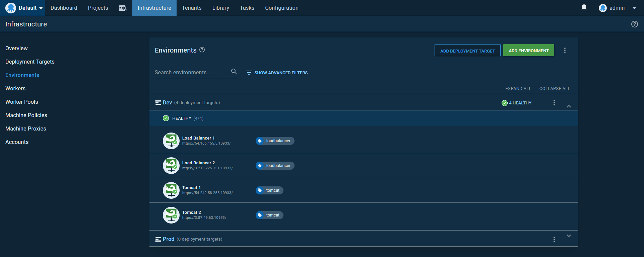Image resolution: width=644 pixels, height=257 pixels.
Task: Open the Dev environment overflow menu
Action: coord(554,103)
